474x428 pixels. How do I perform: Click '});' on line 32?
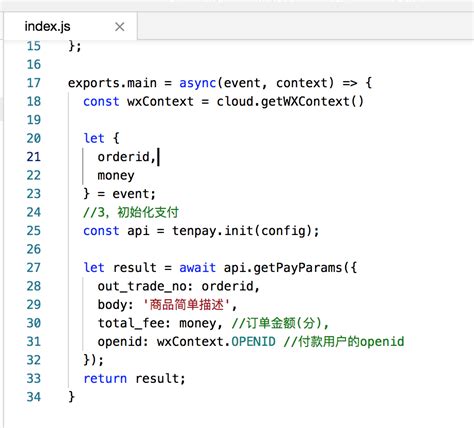[93, 360]
